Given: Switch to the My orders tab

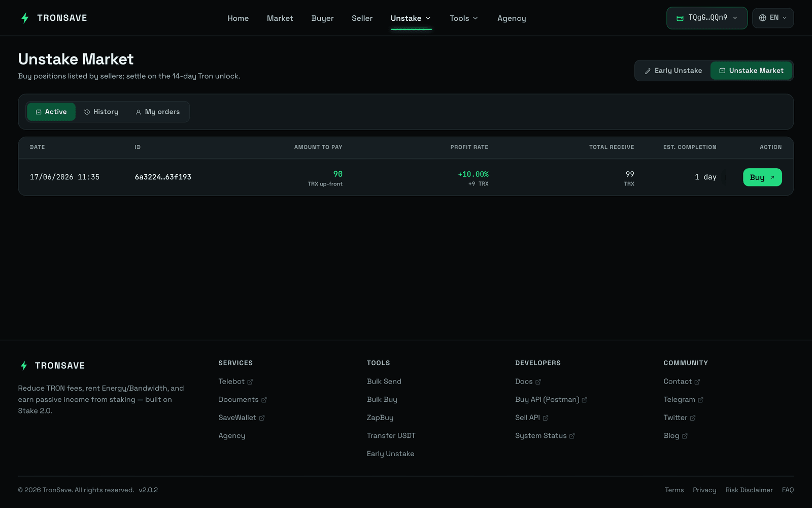Looking at the screenshot, I should (x=157, y=112).
